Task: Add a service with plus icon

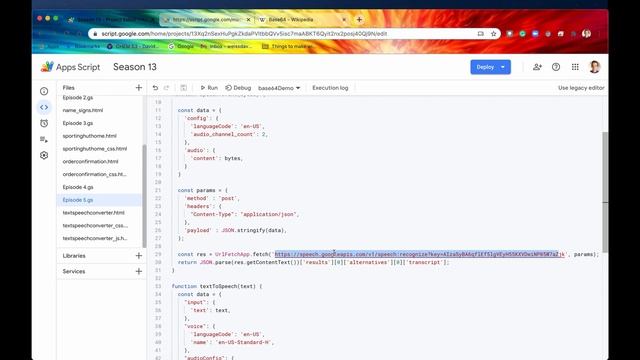Action: click(139, 271)
